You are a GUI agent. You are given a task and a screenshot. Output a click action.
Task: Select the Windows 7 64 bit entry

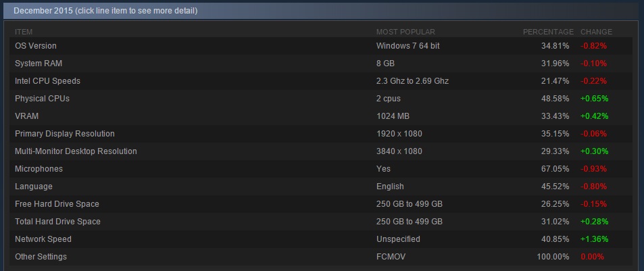408,46
